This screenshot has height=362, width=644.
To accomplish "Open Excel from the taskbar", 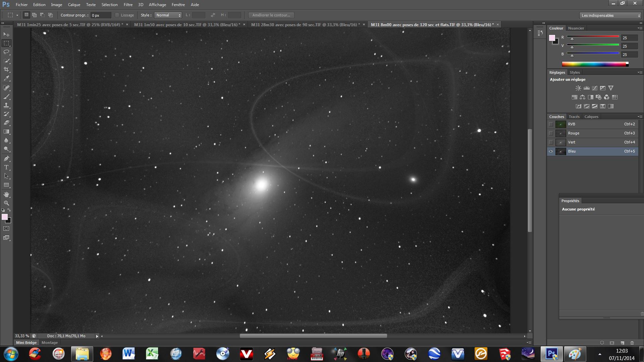I will (x=152, y=354).
